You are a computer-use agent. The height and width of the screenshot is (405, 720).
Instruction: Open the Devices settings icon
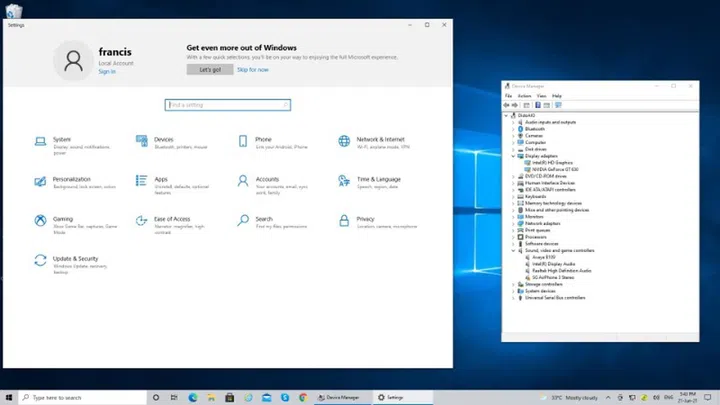coord(142,141)
